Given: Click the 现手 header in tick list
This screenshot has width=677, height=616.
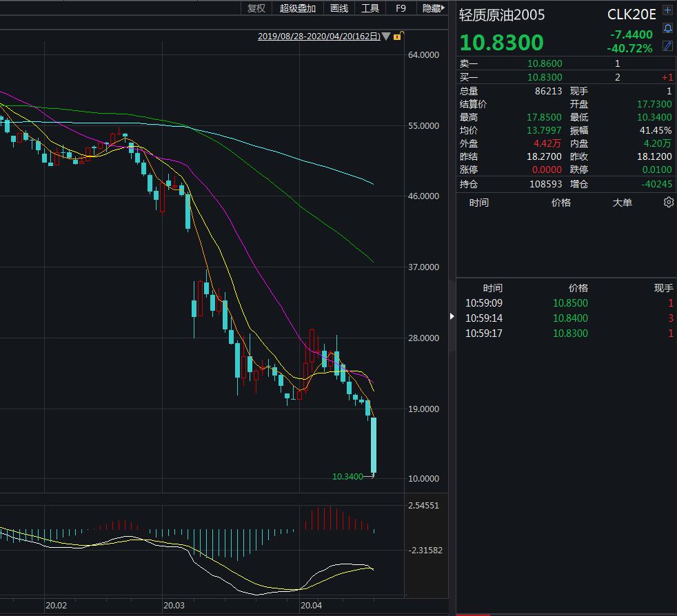Looking at the screenshot, I should click(664, 288).
